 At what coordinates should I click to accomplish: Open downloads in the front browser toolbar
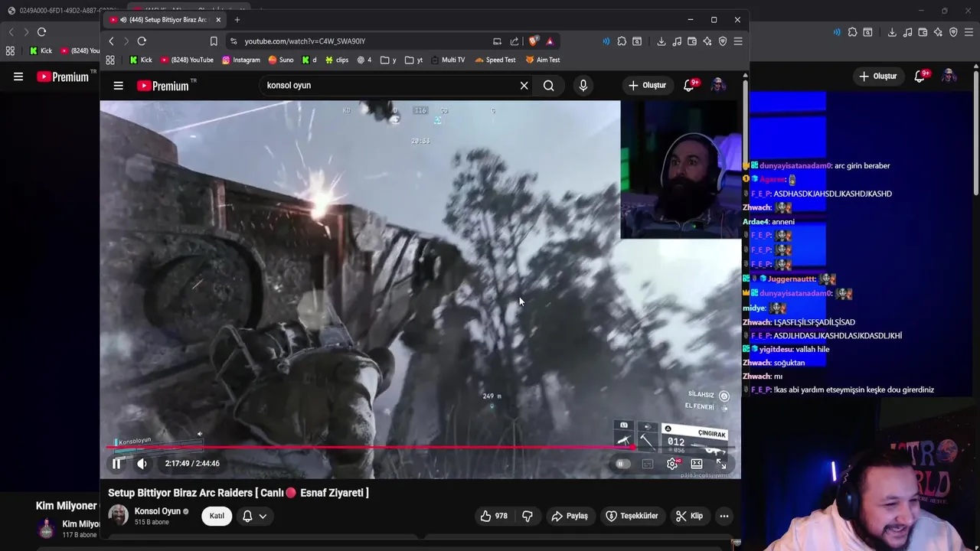pos(661,41)
